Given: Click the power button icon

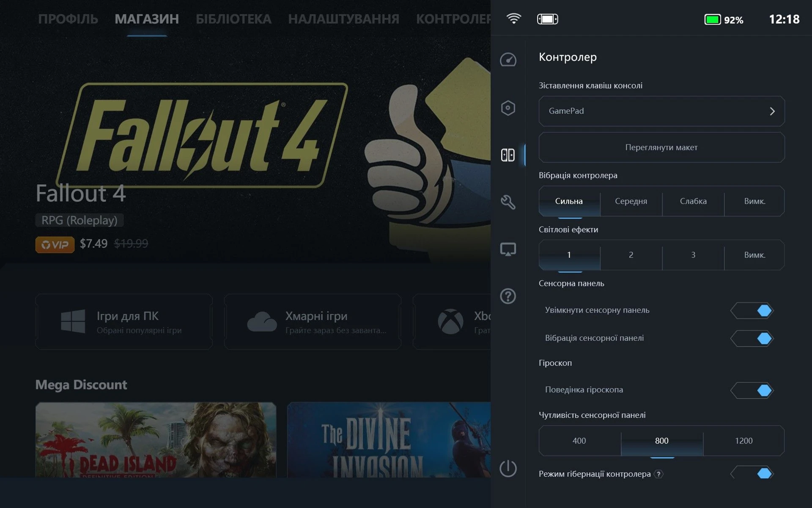Looking at the screenshot, I should point(508,468).
